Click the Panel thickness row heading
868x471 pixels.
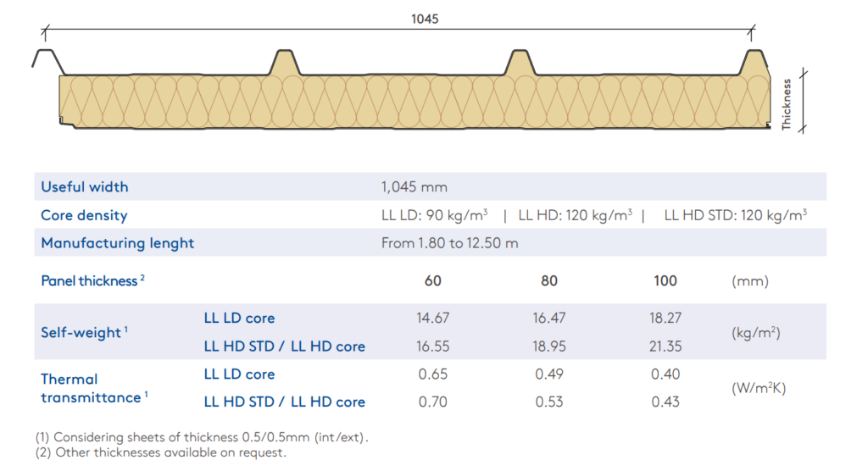pyautogui.click(x=92, y=281)
